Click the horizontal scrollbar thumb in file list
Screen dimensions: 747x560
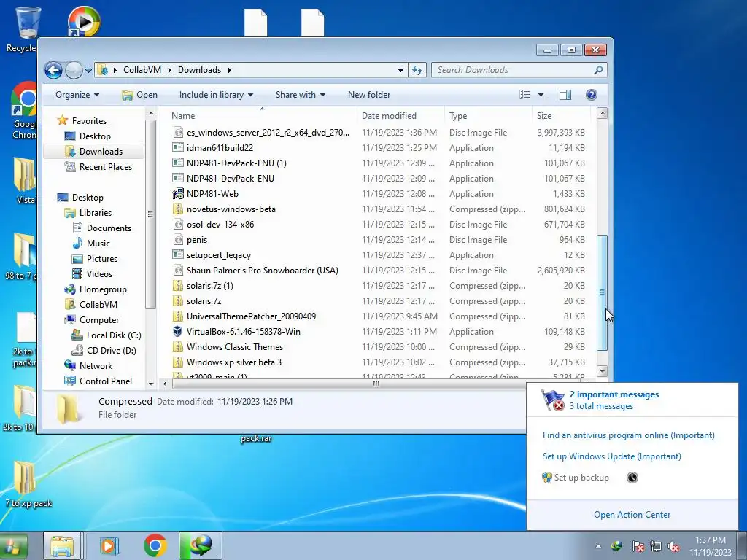tap(376, 384)
